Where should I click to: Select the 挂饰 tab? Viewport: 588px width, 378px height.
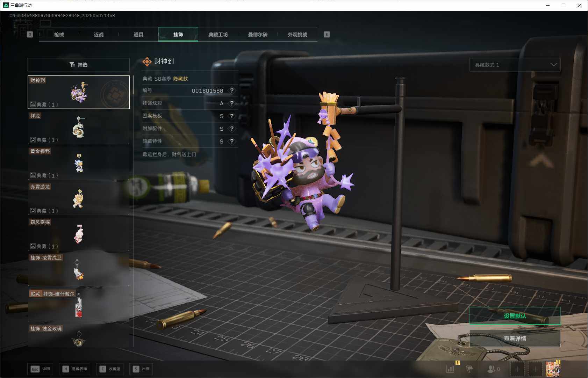coord(178,35)
